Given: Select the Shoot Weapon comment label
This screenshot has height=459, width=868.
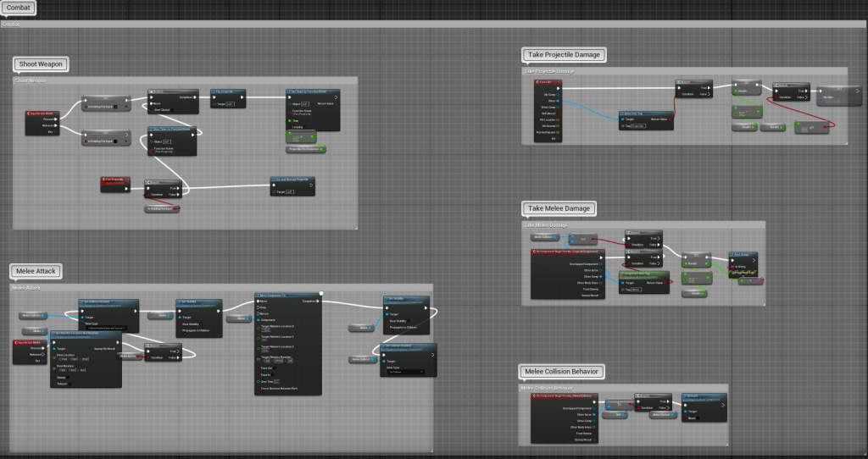Looking at the screenshot, I should click(41, 64).
